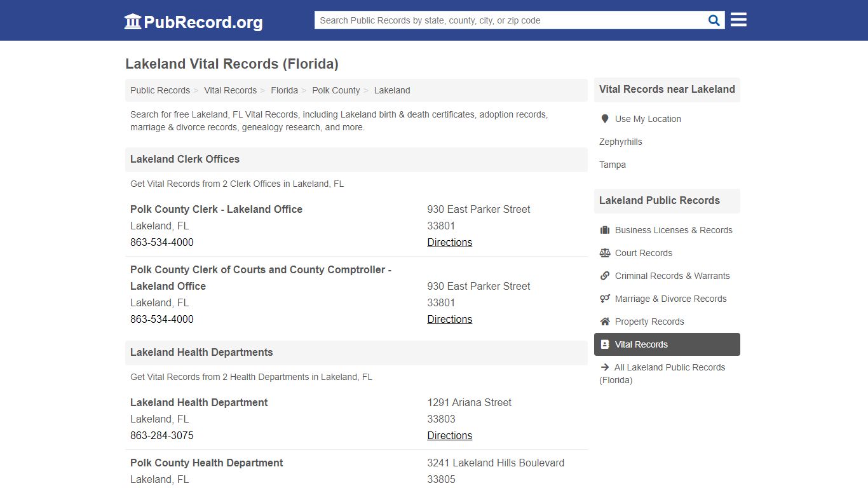Screen dimensions: 868x488
Task: Call 863-534-4000 for Polk County Clerk - Lakeland Office
Action: pos(162,242)
